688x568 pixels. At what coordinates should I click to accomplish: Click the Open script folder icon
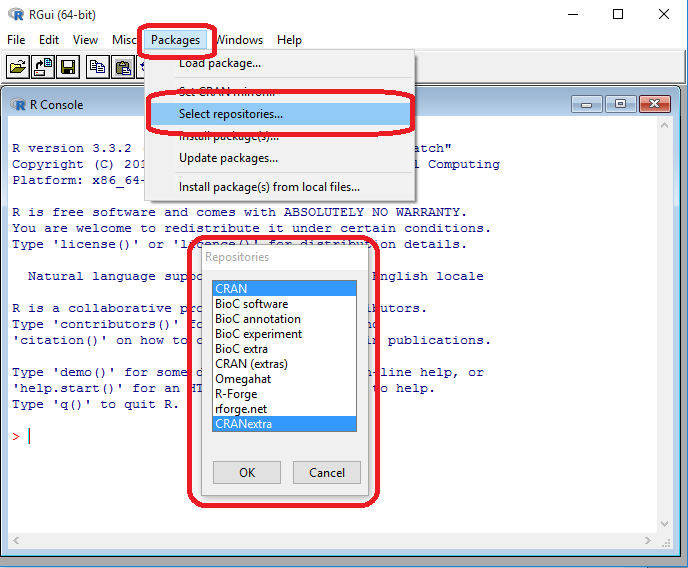click(x=18, y=67)
